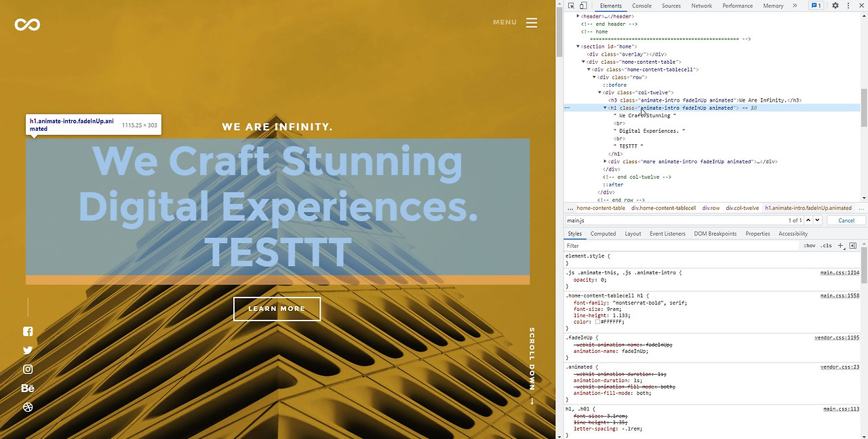This screenshot has height=439, width=868.
Task: Open the DevTools three-dot customize menu
Action: [x=848, y=5]
